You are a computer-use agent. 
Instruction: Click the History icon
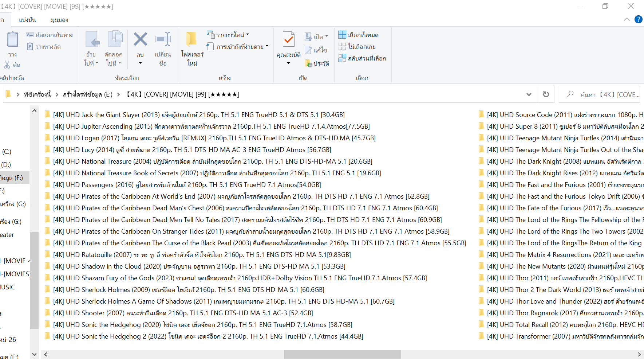point(308,63)
